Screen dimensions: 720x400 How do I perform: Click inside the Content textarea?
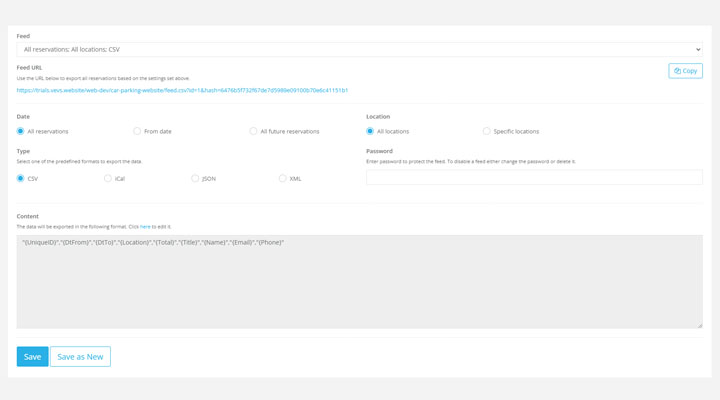360,282
